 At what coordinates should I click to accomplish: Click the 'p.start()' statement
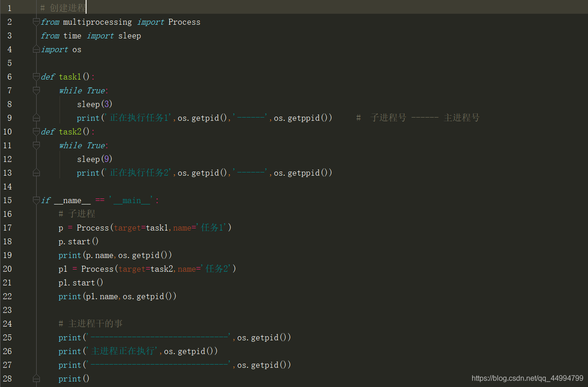(79, 242)
